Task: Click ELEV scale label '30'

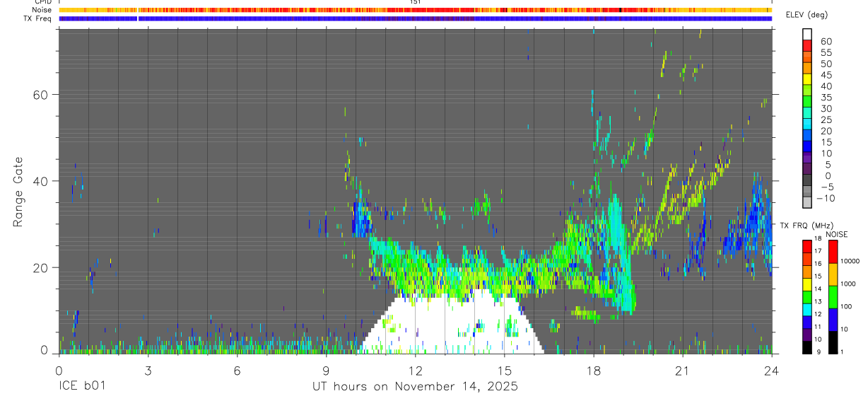Action: 826,109
